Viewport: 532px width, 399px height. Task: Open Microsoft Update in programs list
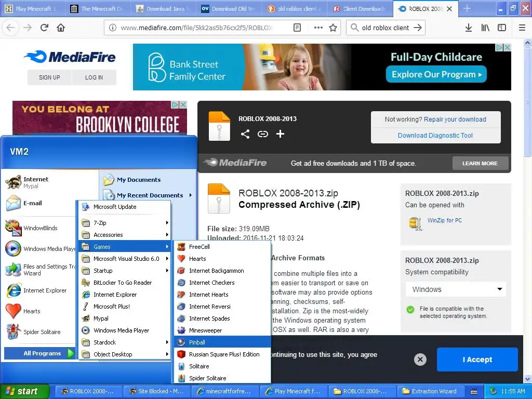pyautogui.click(x=125, y=207)
